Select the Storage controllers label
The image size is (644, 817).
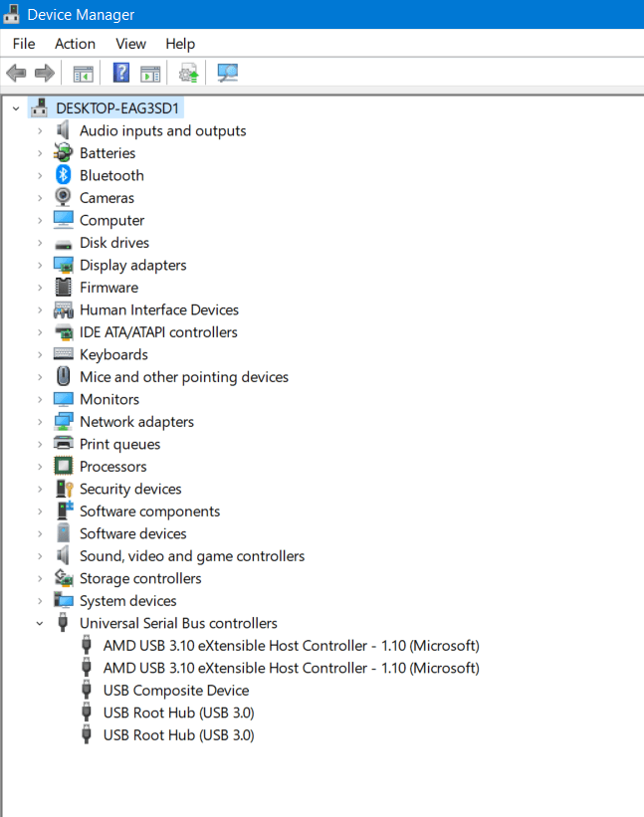140,578
